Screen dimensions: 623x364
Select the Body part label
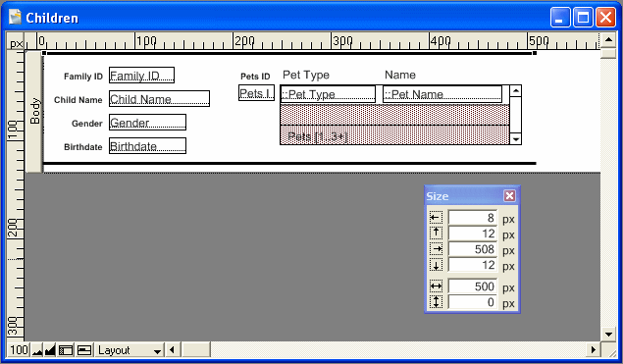tap(34, 112)
